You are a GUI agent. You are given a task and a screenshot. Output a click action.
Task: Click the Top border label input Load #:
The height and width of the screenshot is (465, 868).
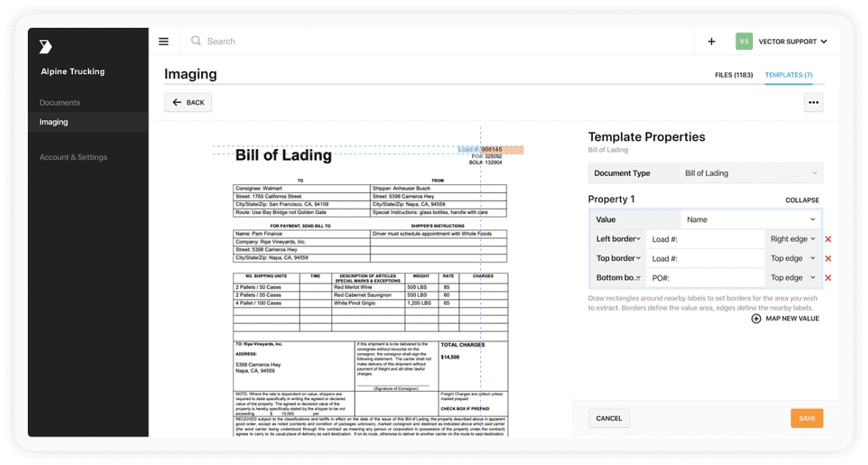coord(706,259)
